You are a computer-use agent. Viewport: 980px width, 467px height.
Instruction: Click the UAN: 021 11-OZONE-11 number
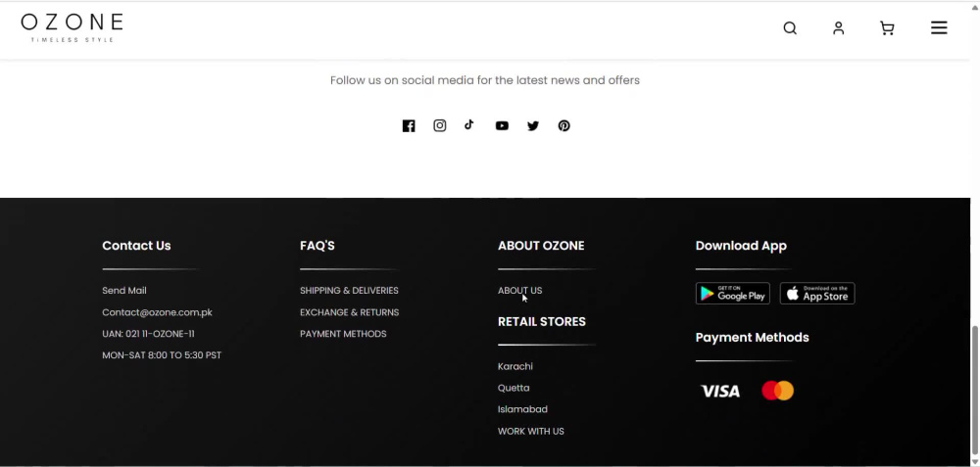148,334
